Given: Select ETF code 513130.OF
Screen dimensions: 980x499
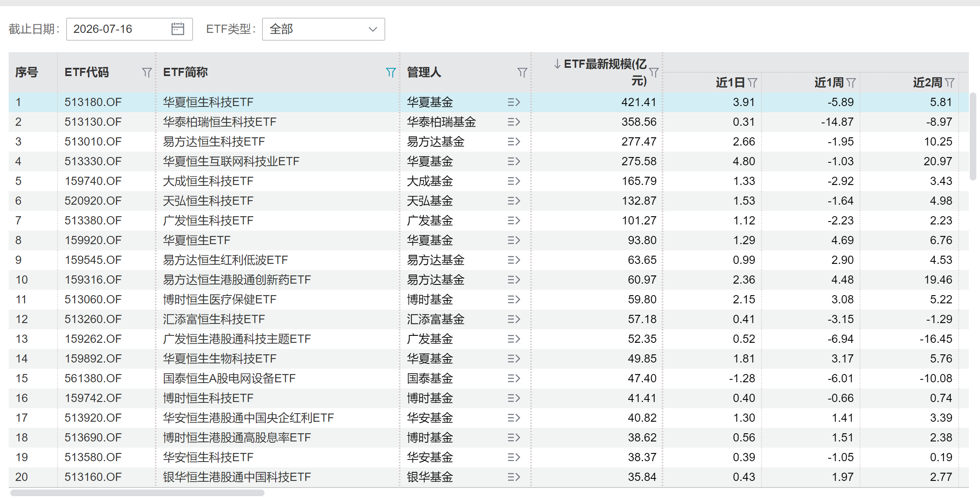Looking at the screenshot, I should [x=93, y=122].
